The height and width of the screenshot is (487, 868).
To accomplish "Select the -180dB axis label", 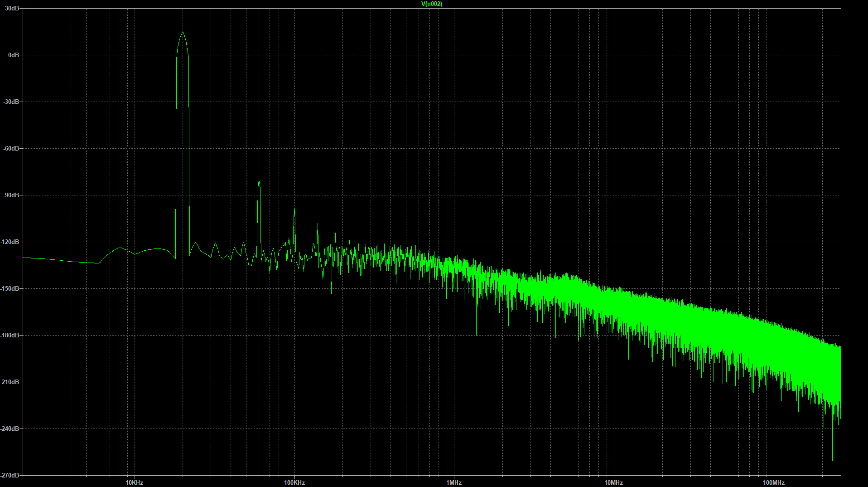I will point(10,335).
